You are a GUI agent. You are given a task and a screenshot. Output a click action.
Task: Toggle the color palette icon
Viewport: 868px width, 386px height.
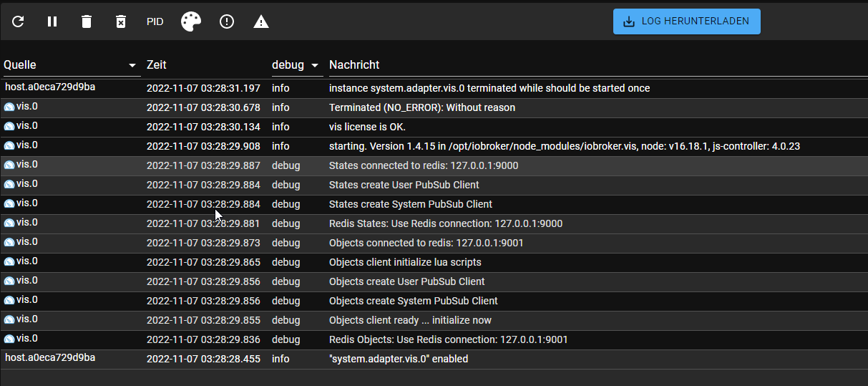coord(191,21)
